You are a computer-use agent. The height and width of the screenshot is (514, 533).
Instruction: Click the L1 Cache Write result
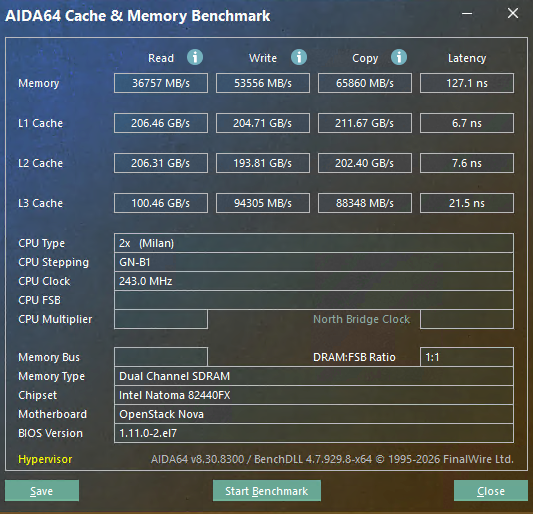pyautogui.click(x=263, y=123)
